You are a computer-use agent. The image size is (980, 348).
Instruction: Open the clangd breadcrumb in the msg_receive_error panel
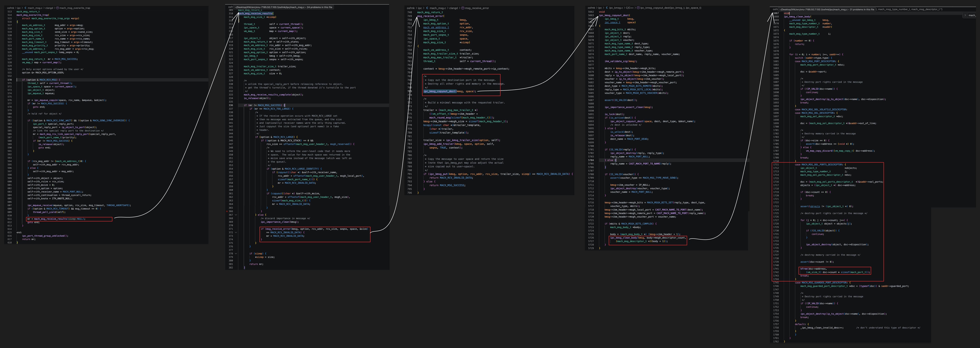(x=453, y=8)
